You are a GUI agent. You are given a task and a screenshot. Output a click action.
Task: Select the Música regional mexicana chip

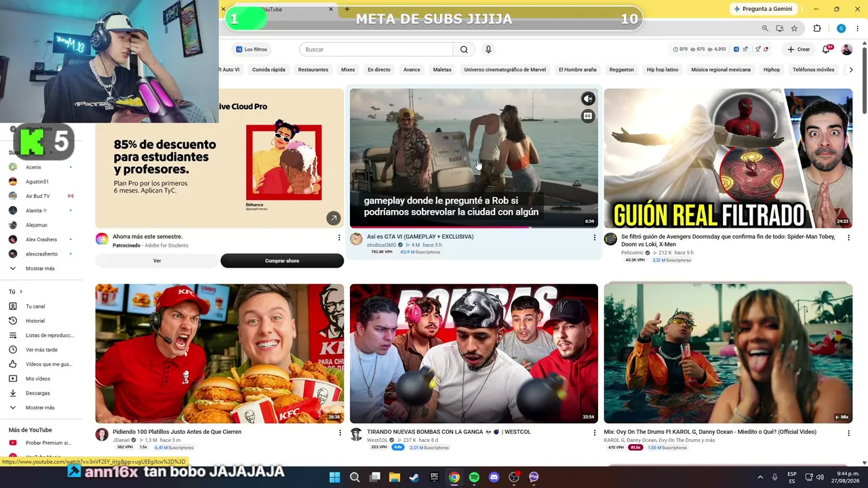pos(721,70)
